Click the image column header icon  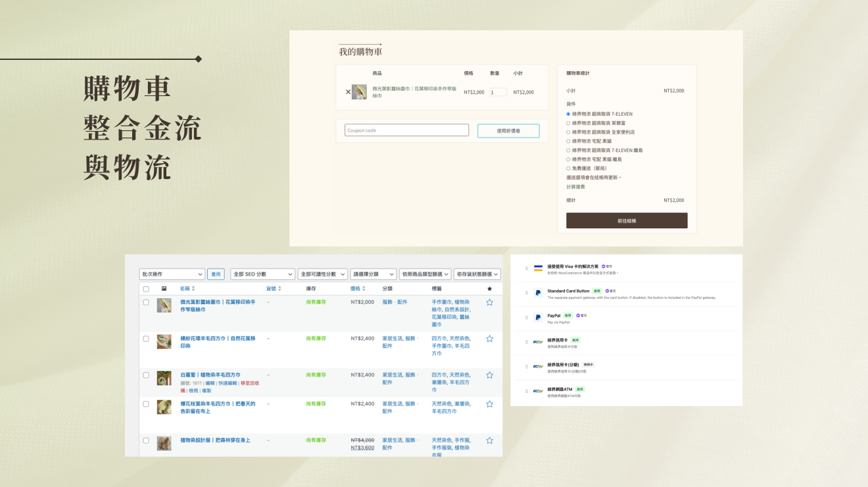point(164,289)
